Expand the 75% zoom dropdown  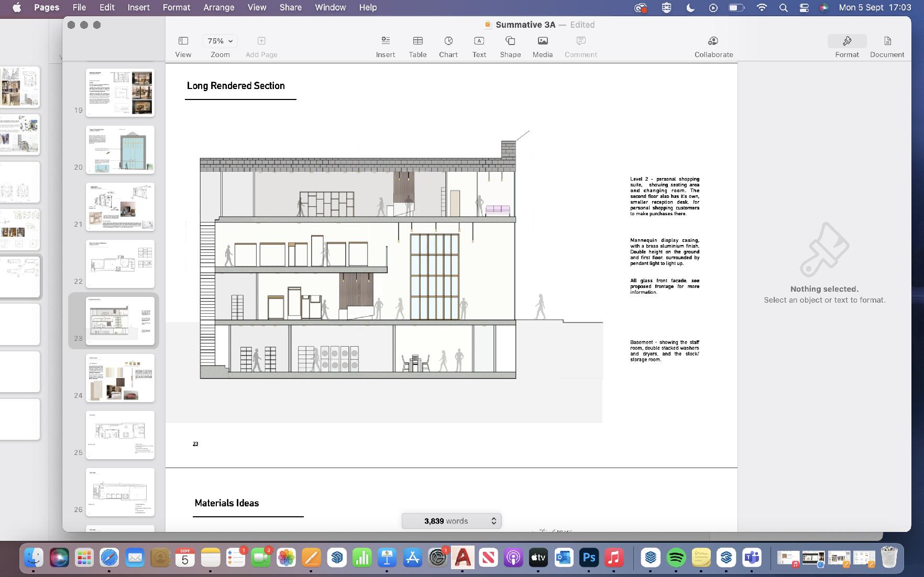[220, 41]
